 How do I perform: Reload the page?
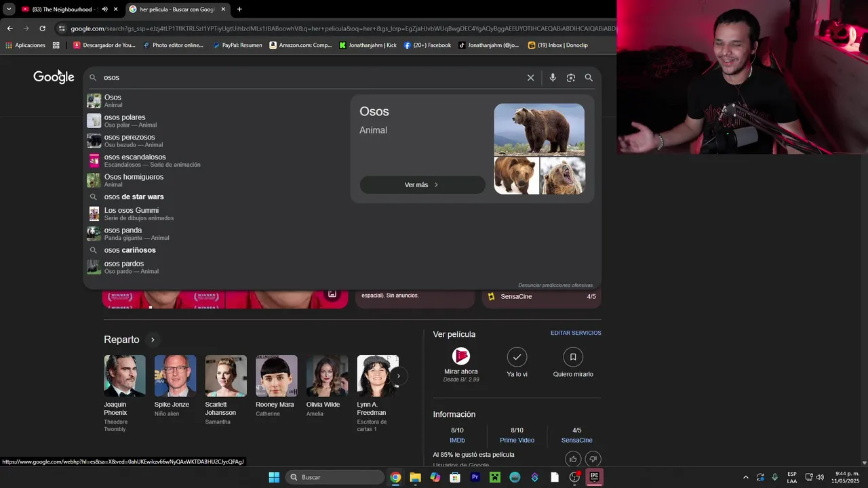click(42, 28)
